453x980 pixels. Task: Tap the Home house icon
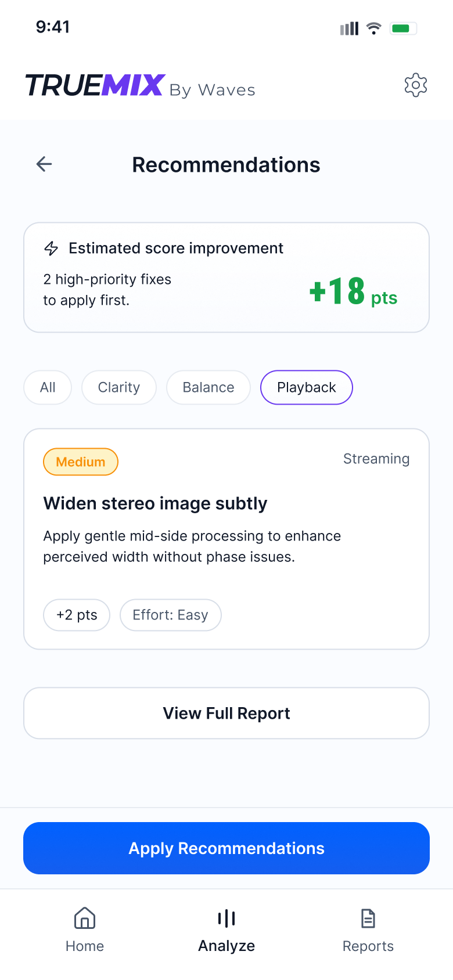(x=85, y=918)
